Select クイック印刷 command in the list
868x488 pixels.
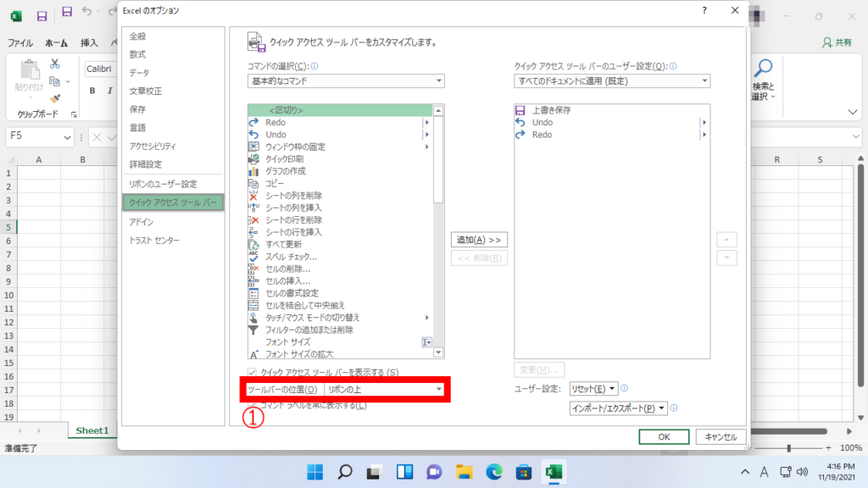pos(284,158)
